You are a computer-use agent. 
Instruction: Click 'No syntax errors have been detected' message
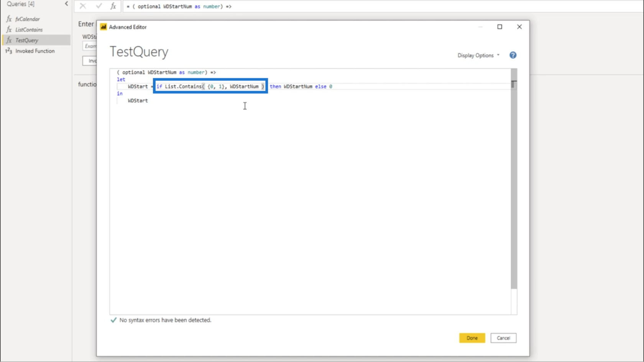point(165,320)
